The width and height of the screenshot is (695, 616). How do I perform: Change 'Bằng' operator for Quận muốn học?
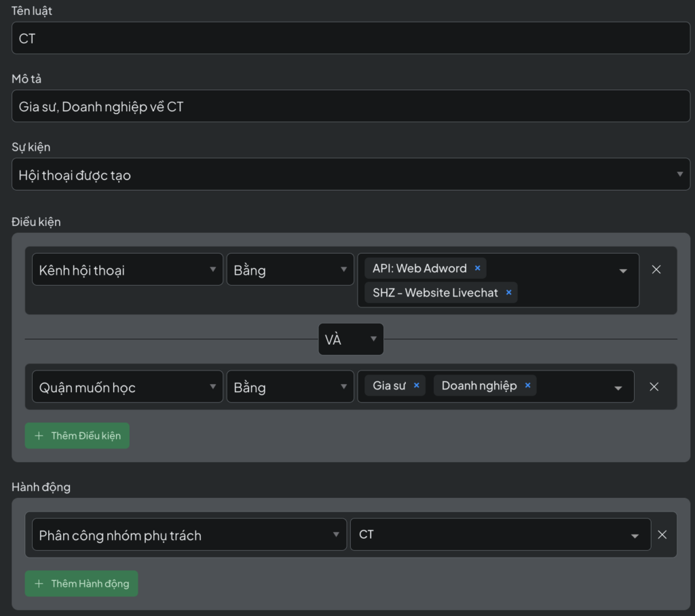point(290,387)
